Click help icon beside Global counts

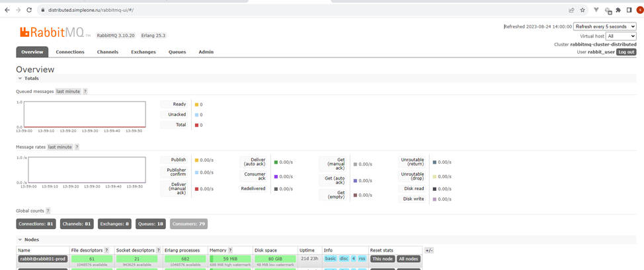(x=48, y=211)
